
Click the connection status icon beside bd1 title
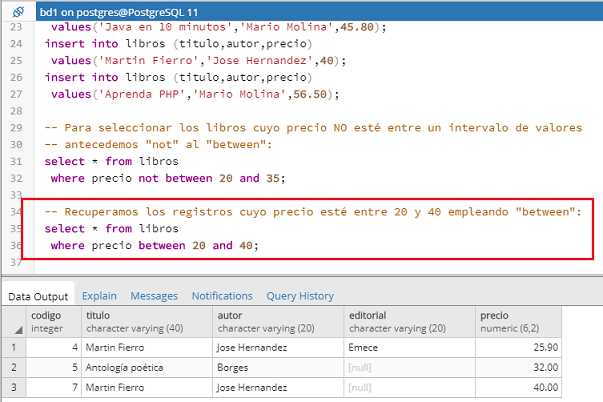click(x=18, y=12)
